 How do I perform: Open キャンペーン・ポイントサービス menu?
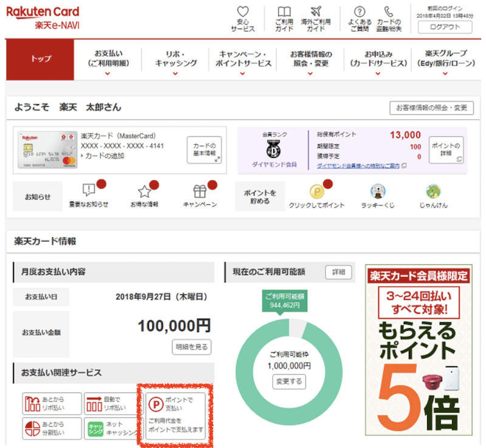click(244, 58)
